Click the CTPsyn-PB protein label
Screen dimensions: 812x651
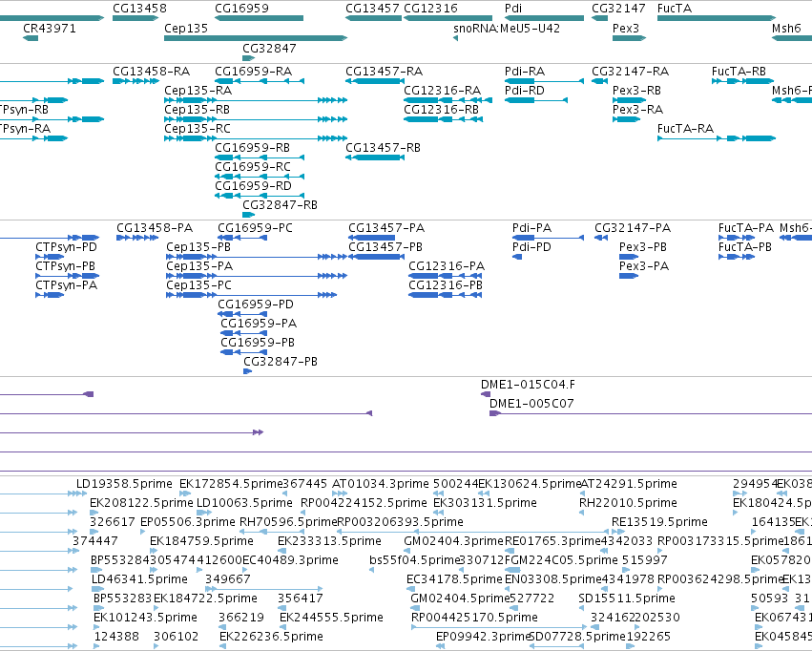(65, 266)
